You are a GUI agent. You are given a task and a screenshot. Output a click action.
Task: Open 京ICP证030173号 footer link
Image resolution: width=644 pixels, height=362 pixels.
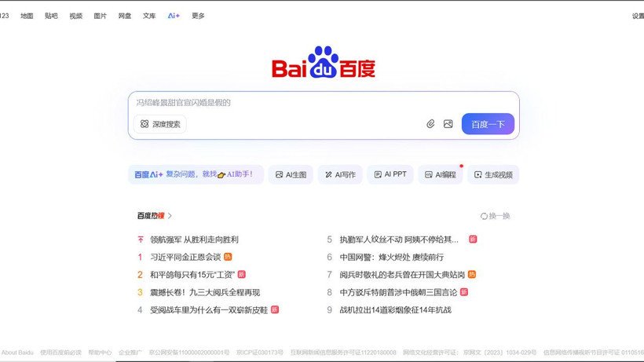point(260,352)
